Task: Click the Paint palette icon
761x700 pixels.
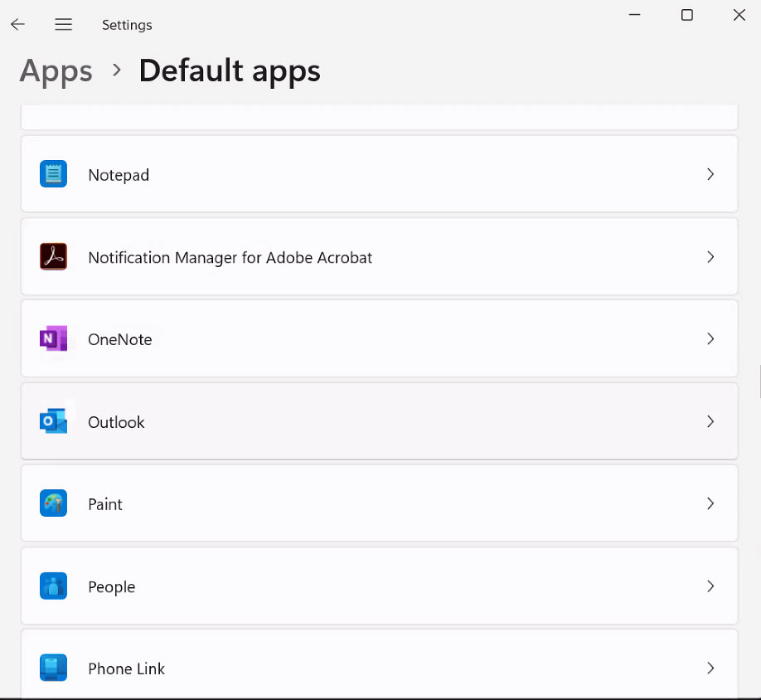Action: 53,503
